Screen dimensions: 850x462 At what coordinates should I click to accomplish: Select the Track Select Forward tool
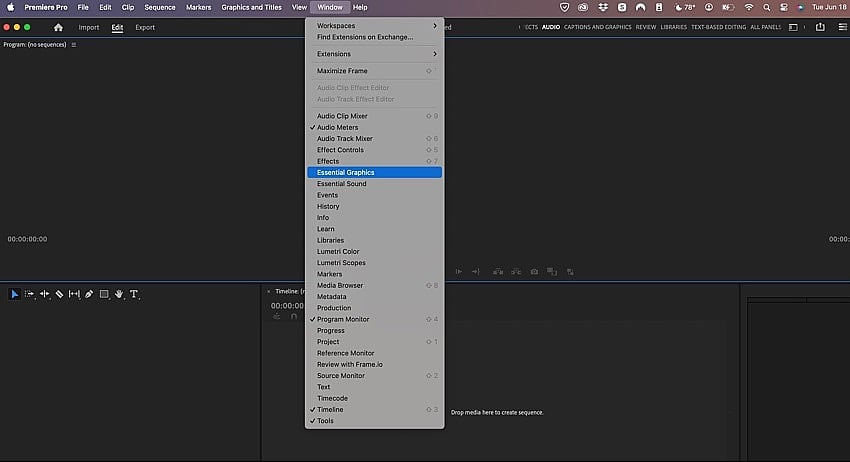[x=30, y=294]
